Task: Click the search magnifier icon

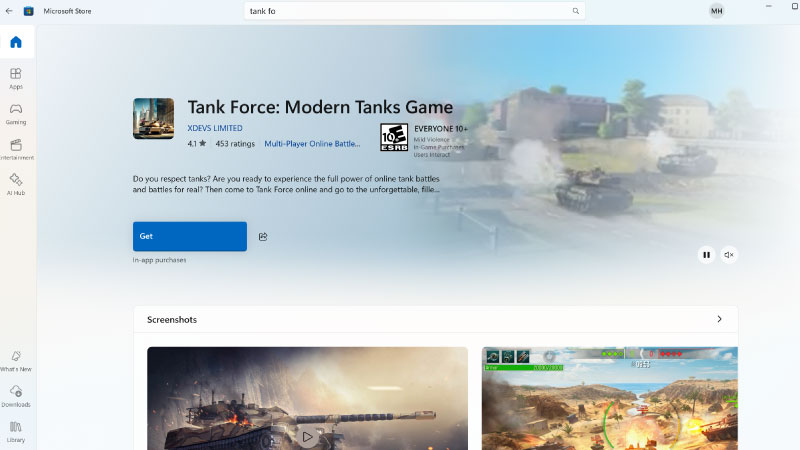Action: (x=576, y=11)
